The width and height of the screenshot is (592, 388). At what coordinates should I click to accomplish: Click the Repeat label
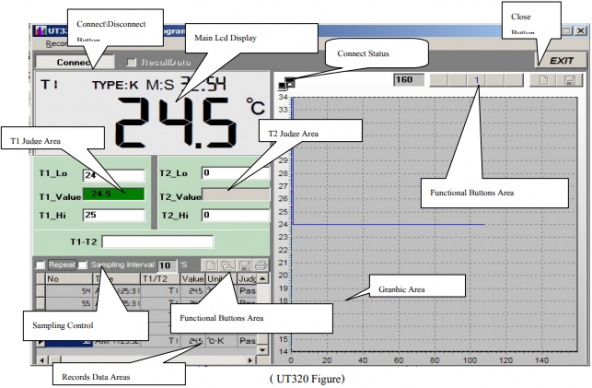[x=62, y=265]
